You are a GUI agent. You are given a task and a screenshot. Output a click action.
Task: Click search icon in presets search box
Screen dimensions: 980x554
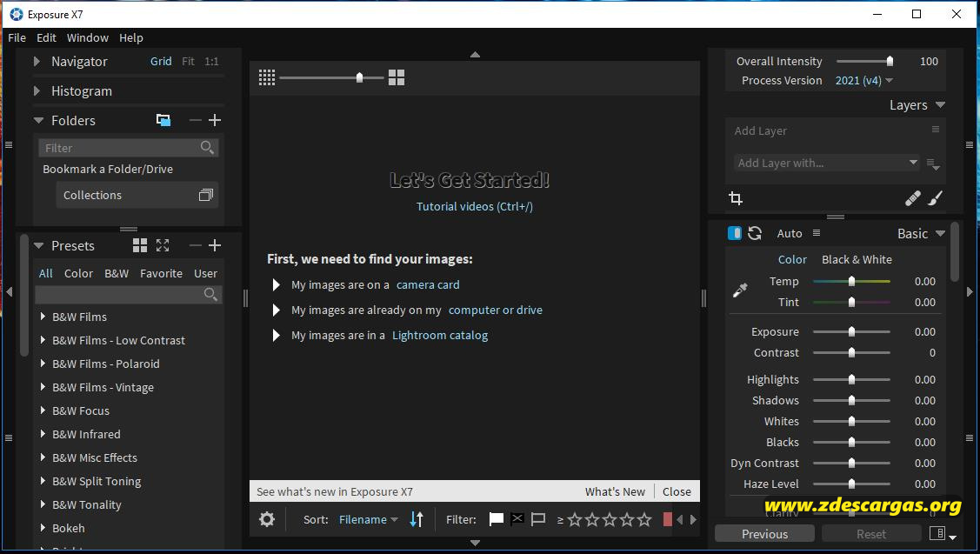210,294
